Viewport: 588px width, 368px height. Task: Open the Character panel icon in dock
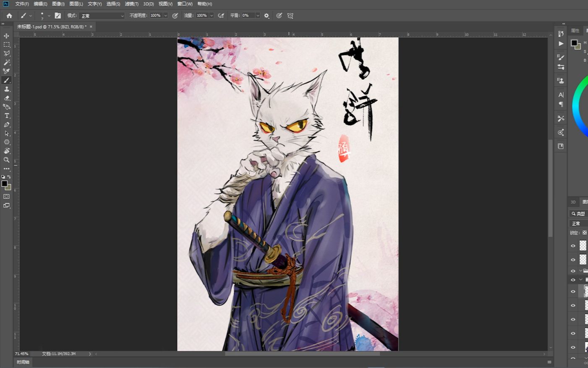point(561,95)
